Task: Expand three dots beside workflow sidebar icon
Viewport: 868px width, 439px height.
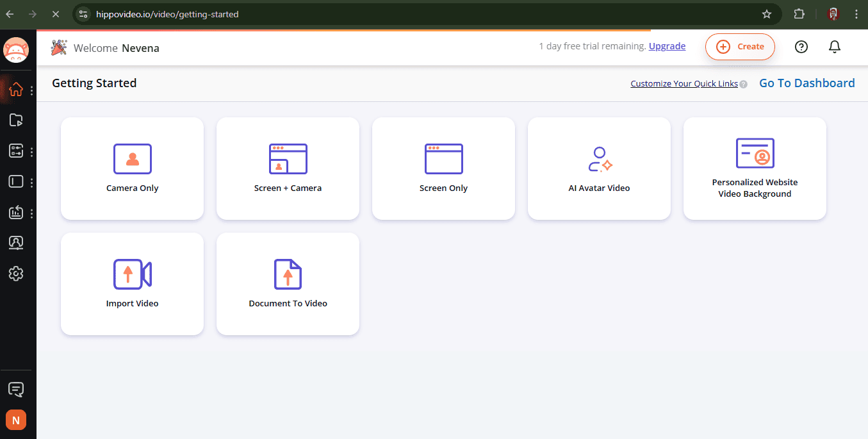Action: click(x=32, y=152)
